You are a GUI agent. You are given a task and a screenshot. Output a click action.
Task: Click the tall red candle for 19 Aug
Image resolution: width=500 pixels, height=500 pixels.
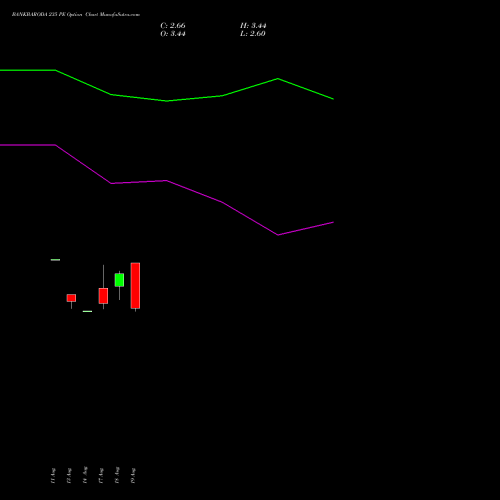(135, 286)
